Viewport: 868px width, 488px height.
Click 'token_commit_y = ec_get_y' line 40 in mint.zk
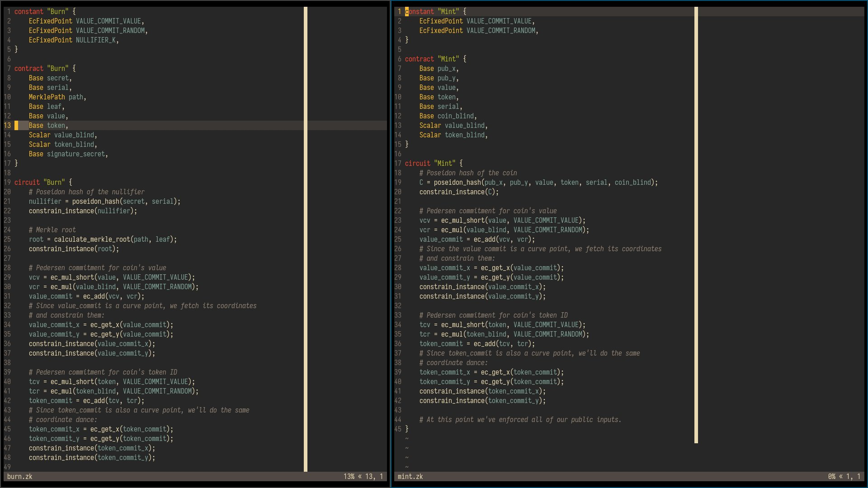pos(492,382)
